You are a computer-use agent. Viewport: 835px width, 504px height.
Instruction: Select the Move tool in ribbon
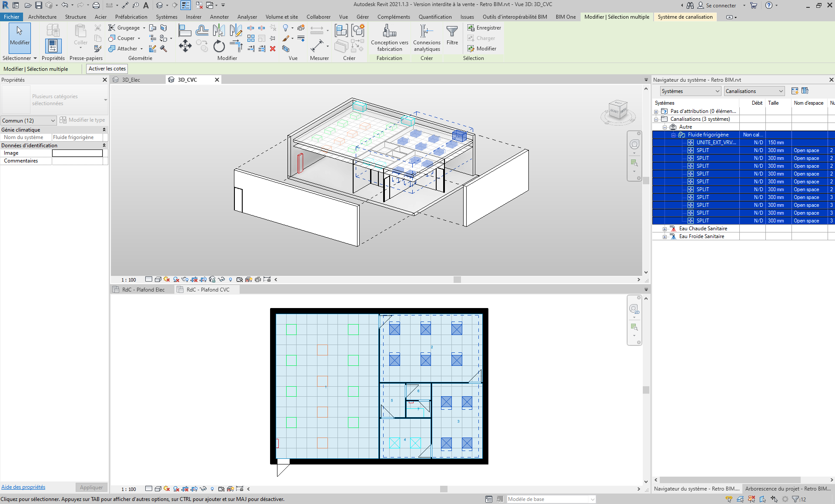(x=185, y=46)
